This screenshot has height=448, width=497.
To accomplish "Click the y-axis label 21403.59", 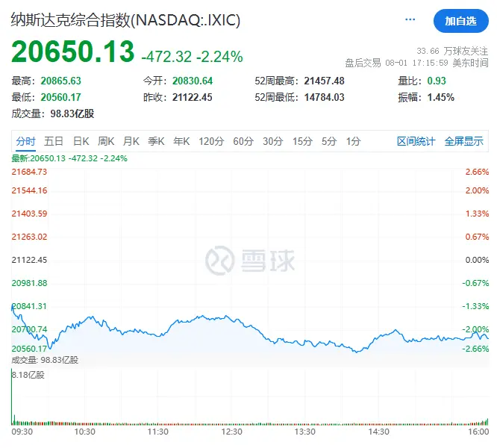I will coord(29,214).
